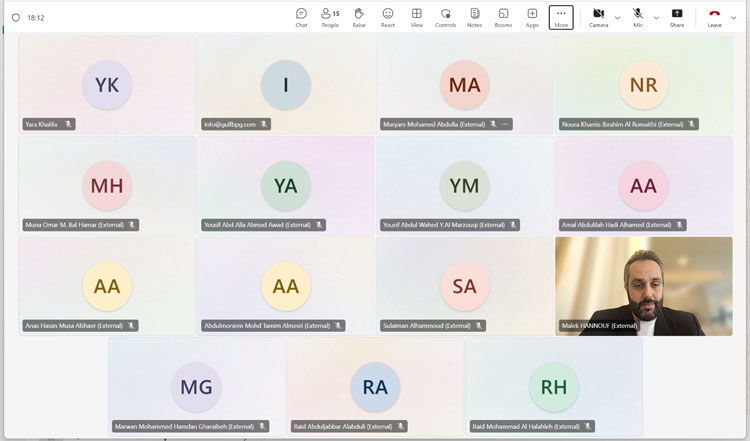Viewport: 750px width, 441px height.
Task: Leave the meeting
Action: tap(714, 17)
